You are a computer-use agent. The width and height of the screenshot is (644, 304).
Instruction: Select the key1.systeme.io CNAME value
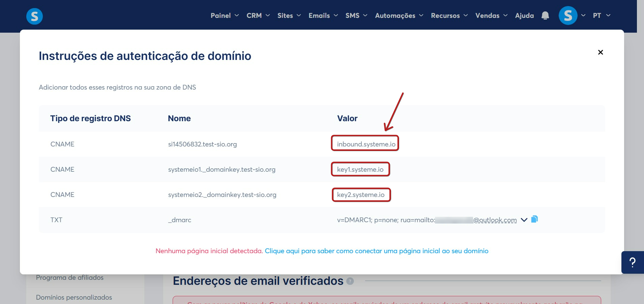tap(360, 169)
